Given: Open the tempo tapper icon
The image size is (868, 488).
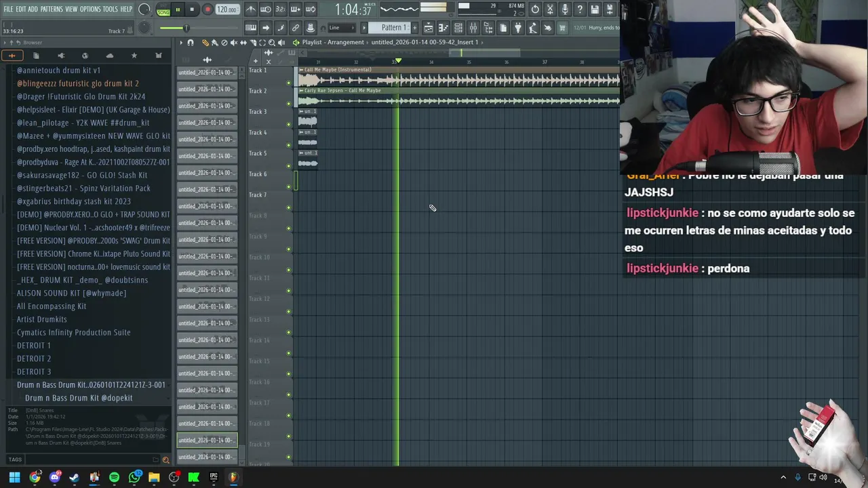Looking at the screenshot, I should point(532,28).
